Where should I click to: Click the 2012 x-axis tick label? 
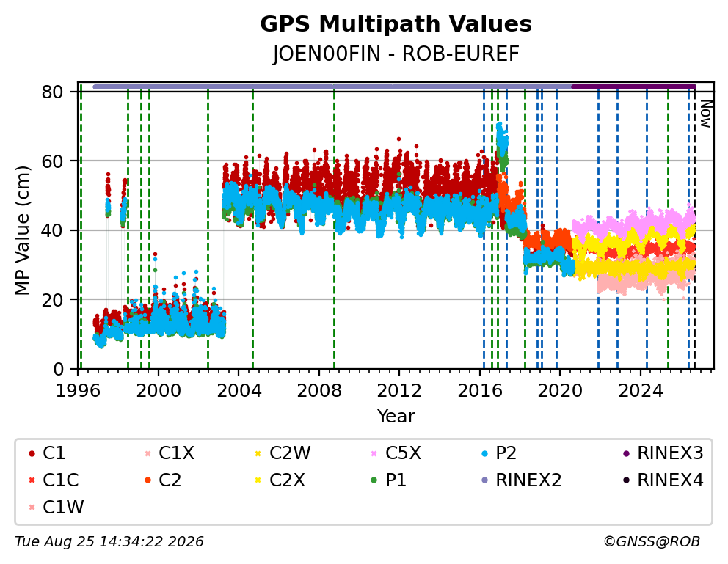398,391
